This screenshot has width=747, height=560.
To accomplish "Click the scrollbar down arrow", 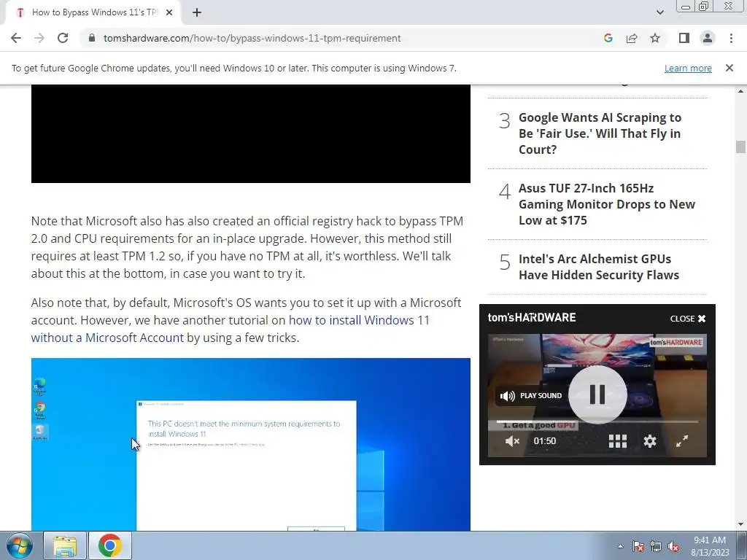I will point(740,525).
